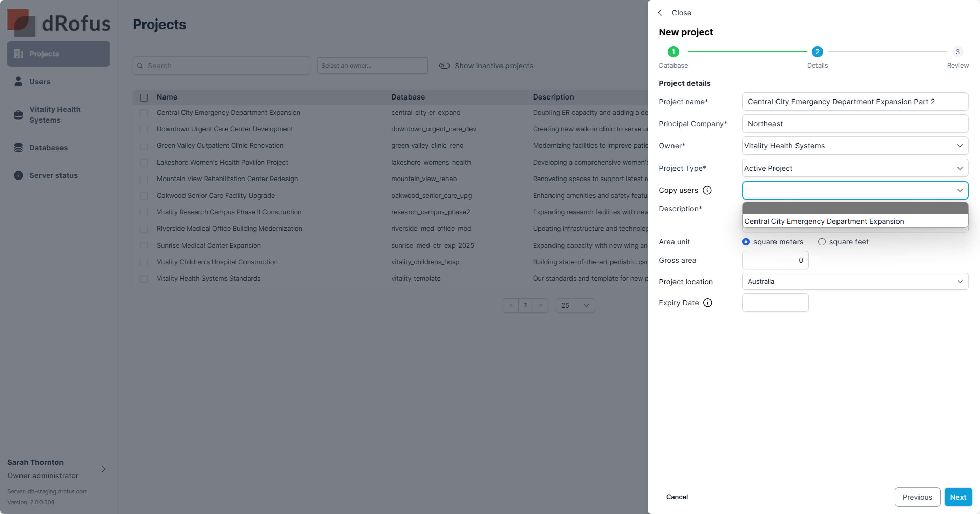Click Mountain View Rehabilitation Center Redesign name

(x=227, y=179)
